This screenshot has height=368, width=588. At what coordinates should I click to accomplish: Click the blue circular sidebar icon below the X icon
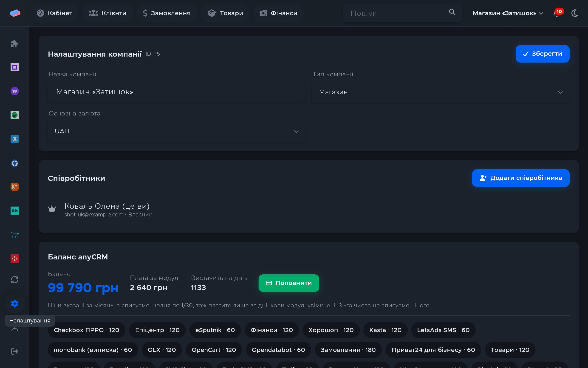tap(14, 163)
